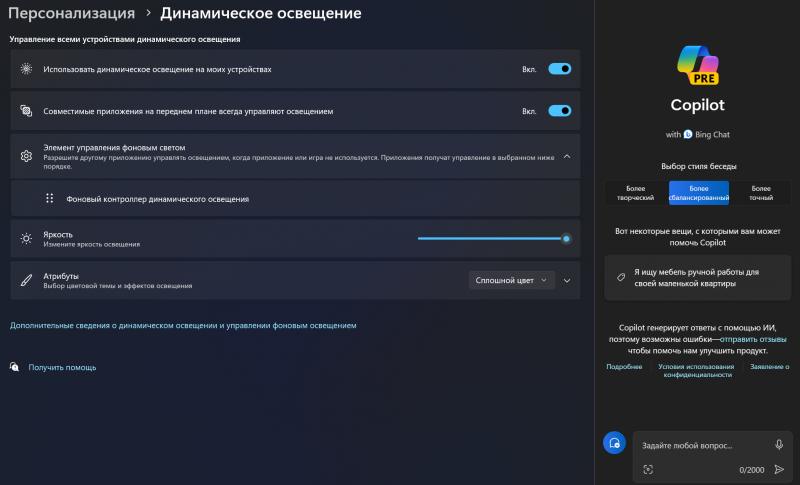Select the Более точный conversation style
The image size is (800, 485).
coord(761,193)
